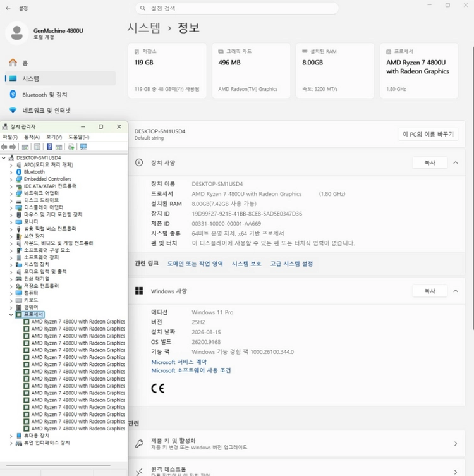474x476 pixels.
Task: Click the 디스플레이 어댑터 icon in device tree
Action: click(19, 207)
